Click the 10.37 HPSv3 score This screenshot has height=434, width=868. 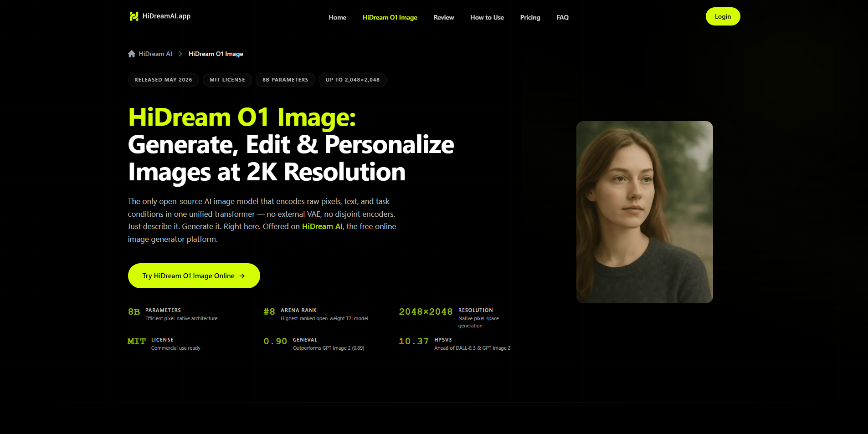[x=414, y=342]
